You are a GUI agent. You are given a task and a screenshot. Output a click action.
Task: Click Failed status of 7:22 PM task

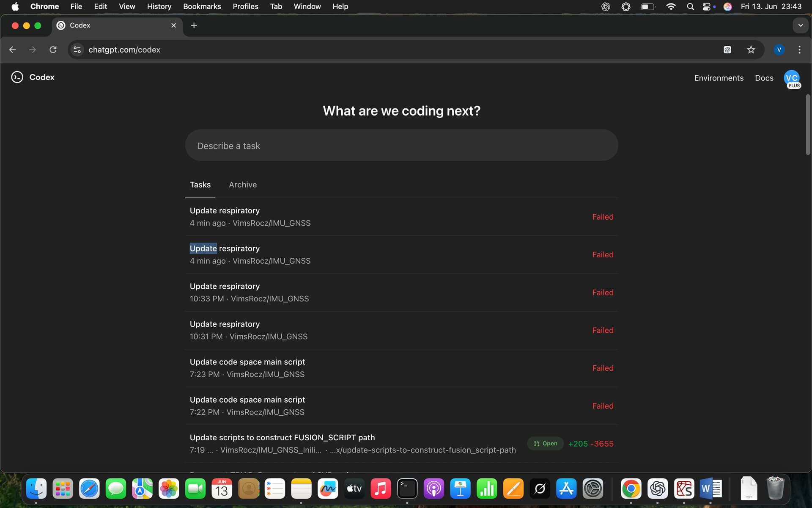click(x=603, y=406)
